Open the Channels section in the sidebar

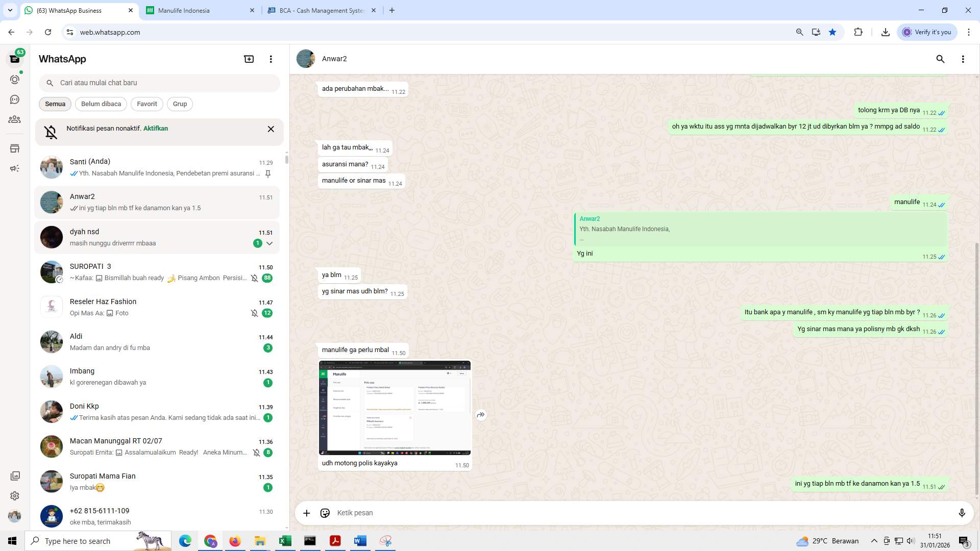15,99
